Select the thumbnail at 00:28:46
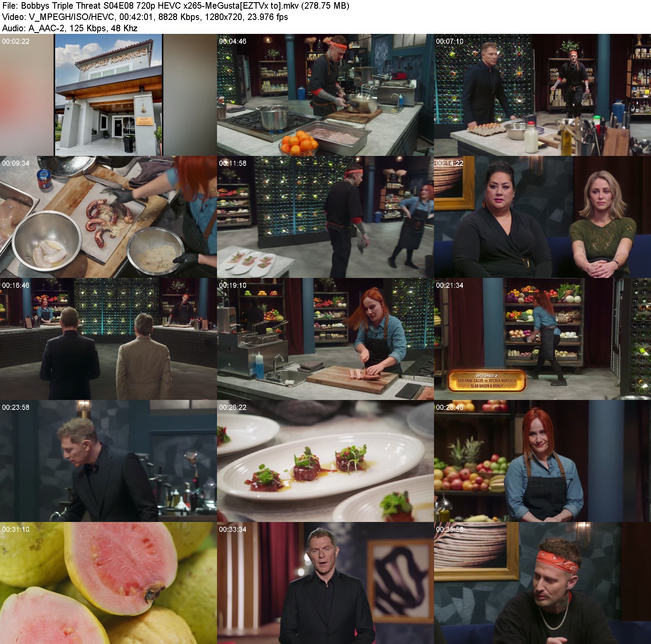 [x=542, y=461]
